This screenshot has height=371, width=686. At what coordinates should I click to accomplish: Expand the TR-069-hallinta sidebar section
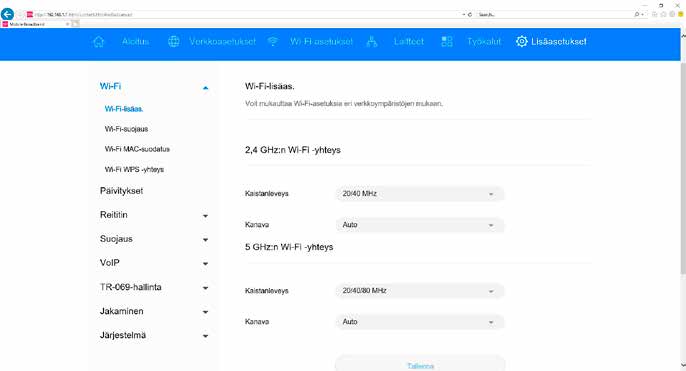click(x=205, y=288)
